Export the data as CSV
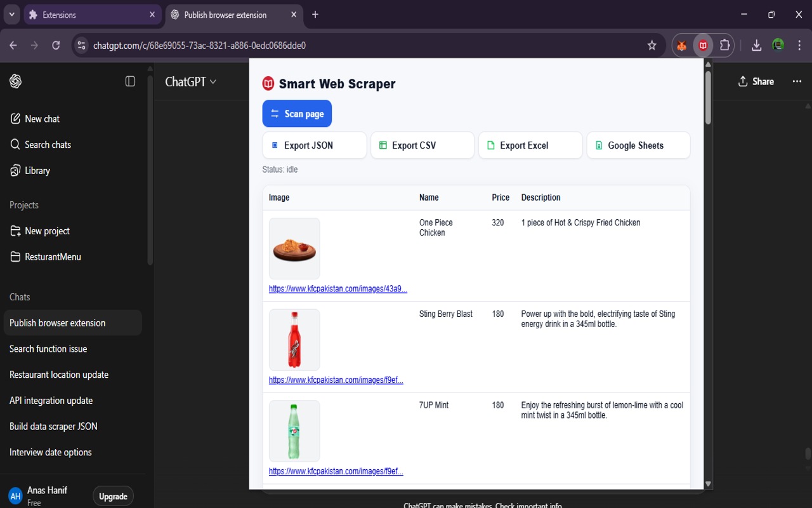This screenshot has height=508, width=812. pyautogui.click(x=422, y=145)
